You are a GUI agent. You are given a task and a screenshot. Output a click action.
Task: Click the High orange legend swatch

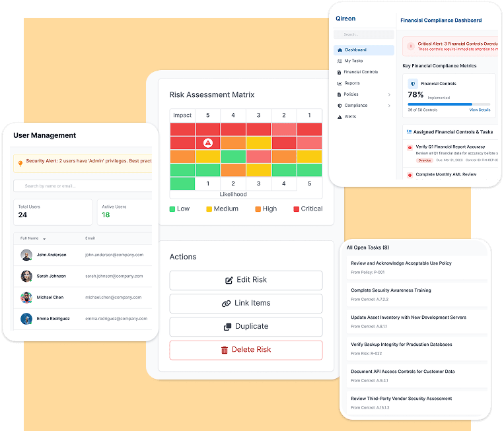258,209
